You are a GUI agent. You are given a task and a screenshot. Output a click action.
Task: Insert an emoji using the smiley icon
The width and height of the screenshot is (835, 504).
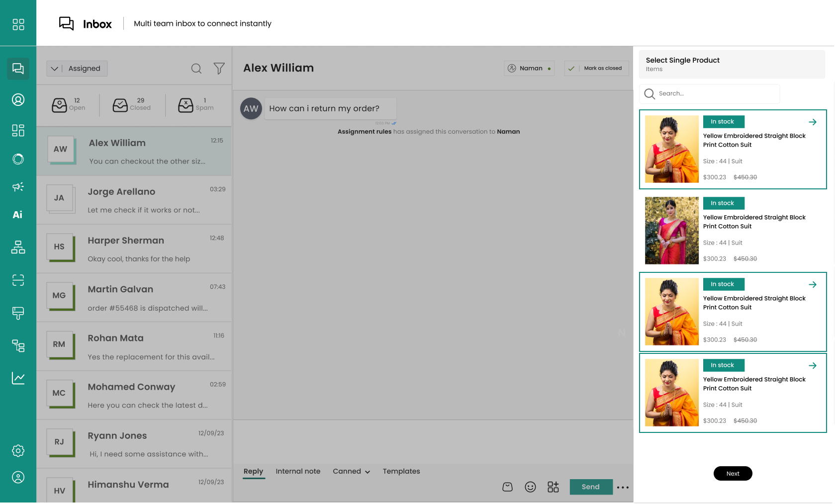(530, 487)
